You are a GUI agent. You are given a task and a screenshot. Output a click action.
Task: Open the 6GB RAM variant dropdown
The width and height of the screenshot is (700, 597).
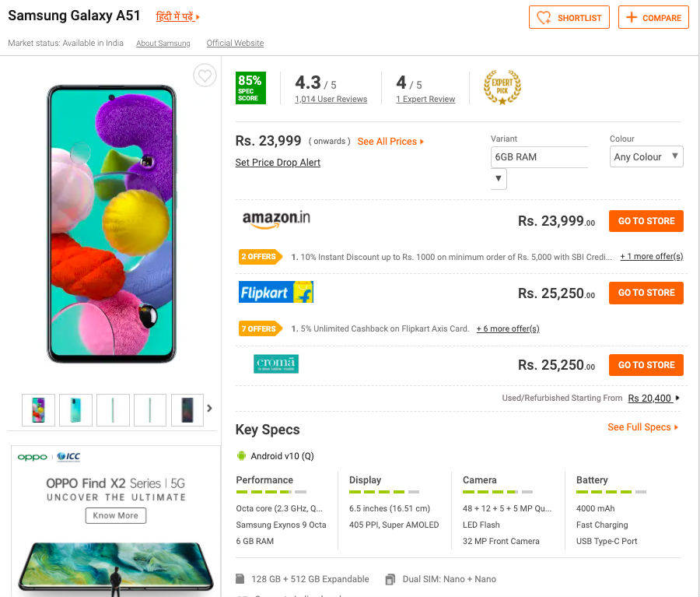499,179
